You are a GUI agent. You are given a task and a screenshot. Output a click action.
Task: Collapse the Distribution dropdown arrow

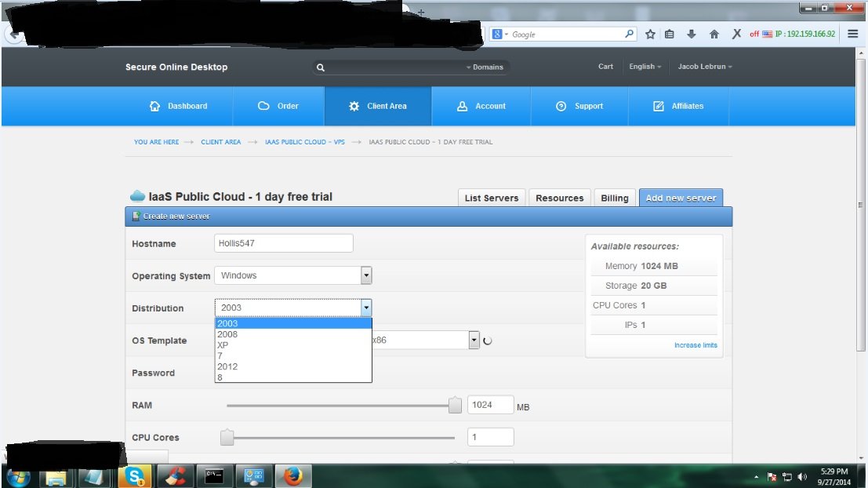[366, 308]
